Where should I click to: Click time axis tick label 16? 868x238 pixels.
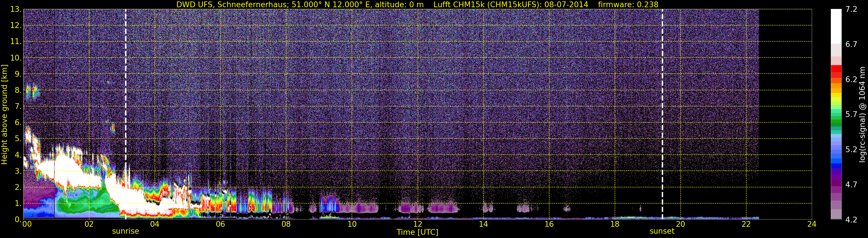(549, 224)
